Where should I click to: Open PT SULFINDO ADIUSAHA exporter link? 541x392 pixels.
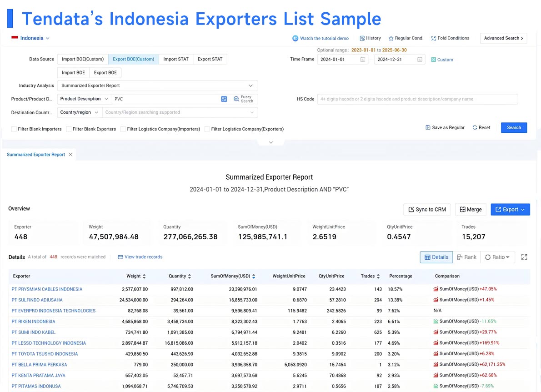tap(37, 300)
